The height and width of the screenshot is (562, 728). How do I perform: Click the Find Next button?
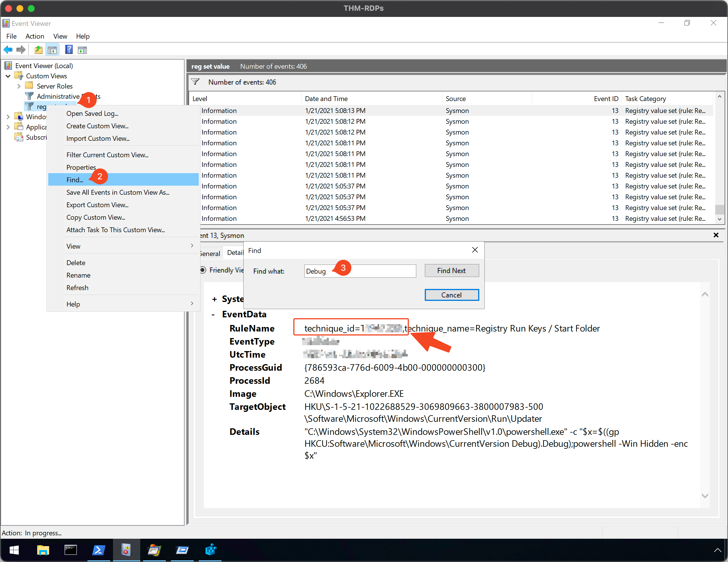(x=452, y=270)
